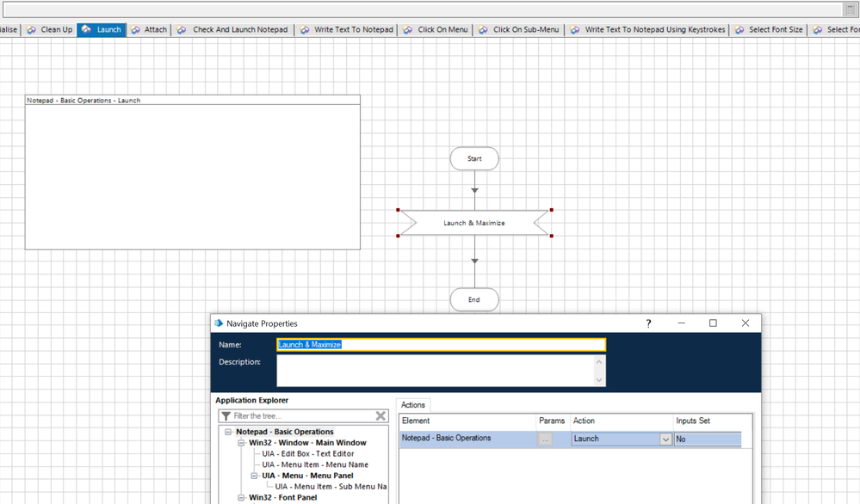Click the Click On Menu tab icon
This screenshot has width=860, height=504.
407,29
